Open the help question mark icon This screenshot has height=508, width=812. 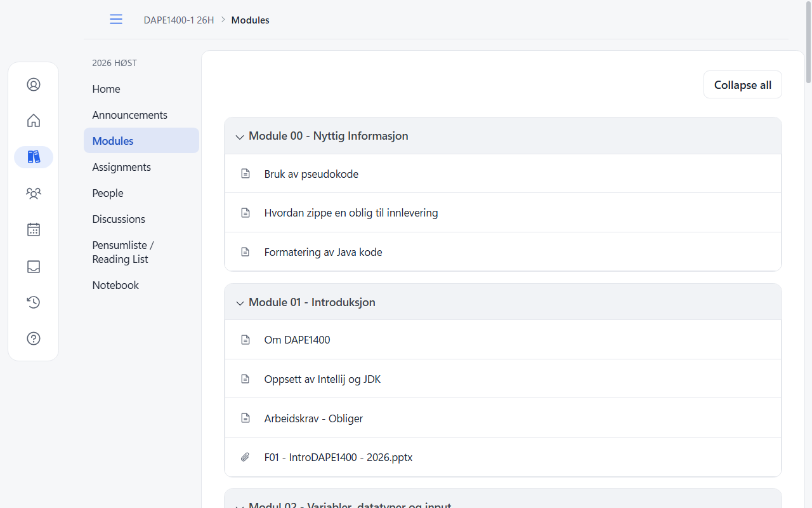coord(34,338)
